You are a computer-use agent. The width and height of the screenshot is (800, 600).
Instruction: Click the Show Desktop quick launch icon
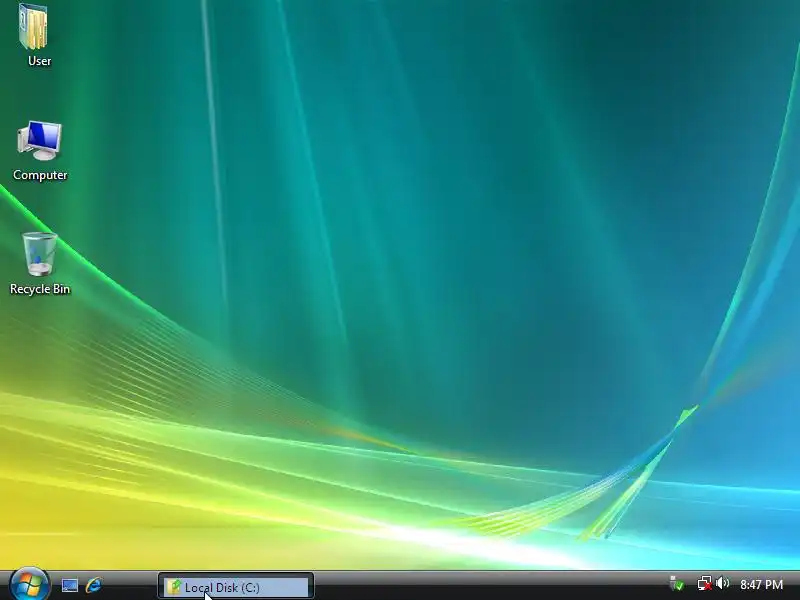click(70, 585)
